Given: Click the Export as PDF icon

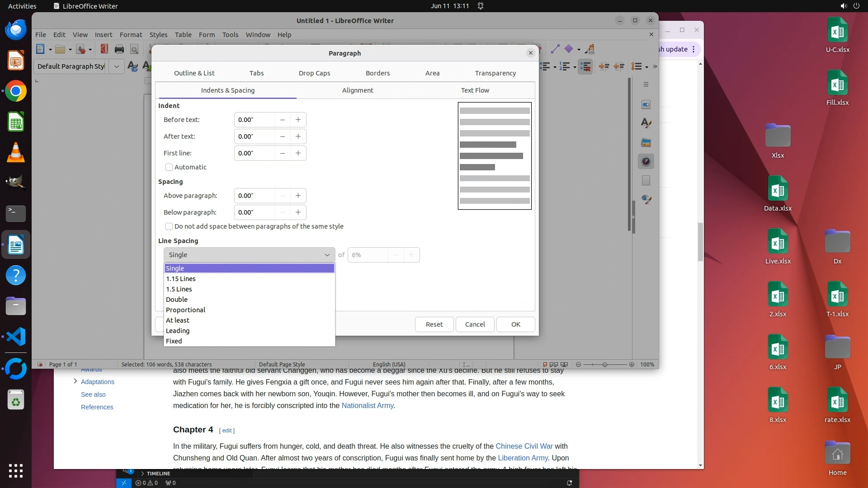Looking at the screenshot, I should pos(104,49).
